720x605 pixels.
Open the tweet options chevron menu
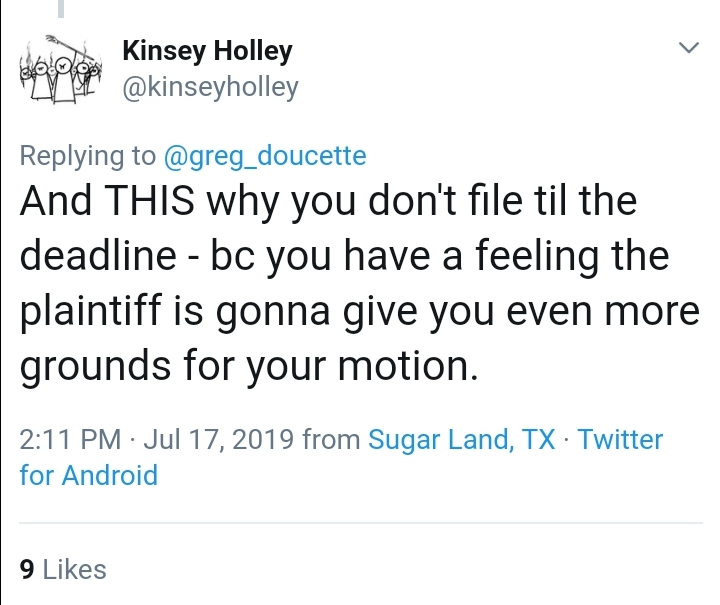tap(688, 47)
